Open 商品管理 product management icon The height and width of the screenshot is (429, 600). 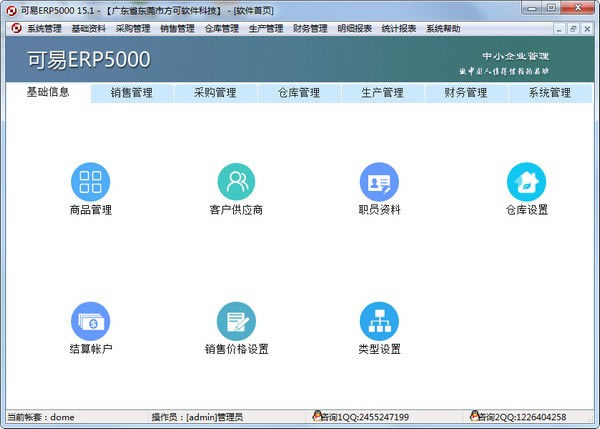coord(90,182)
